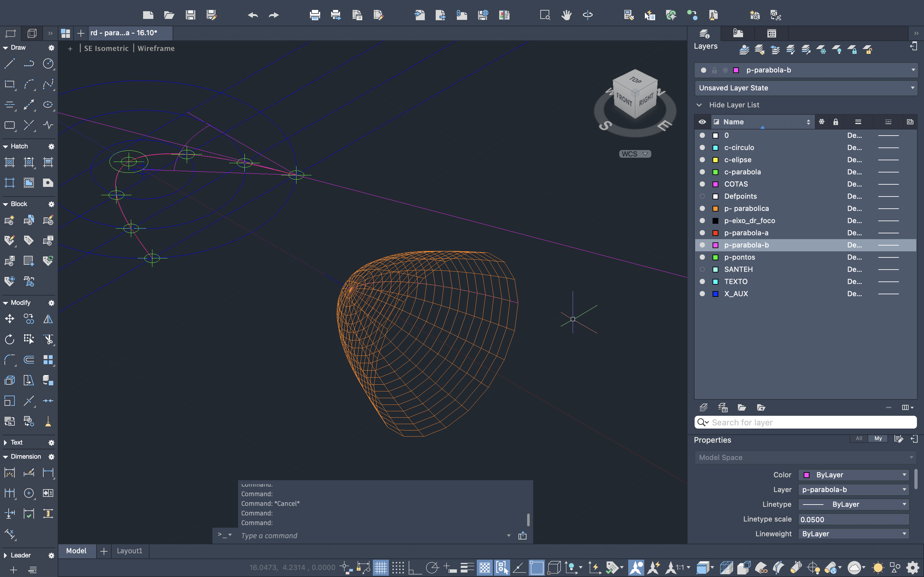The height and width of the screenshot is (577, 924).
Task: Click the WCS coordinate system button
Action: pos(635,154)
